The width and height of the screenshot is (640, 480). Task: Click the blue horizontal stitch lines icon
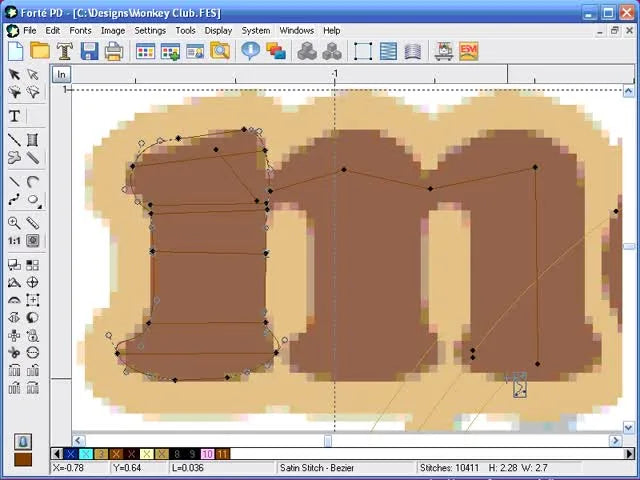point(388,51)
